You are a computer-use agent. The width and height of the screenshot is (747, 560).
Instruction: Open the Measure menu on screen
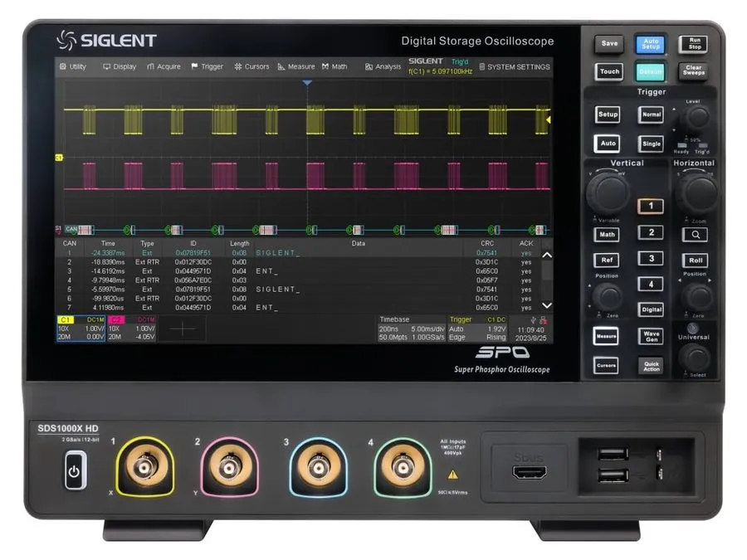click(296, 66)
